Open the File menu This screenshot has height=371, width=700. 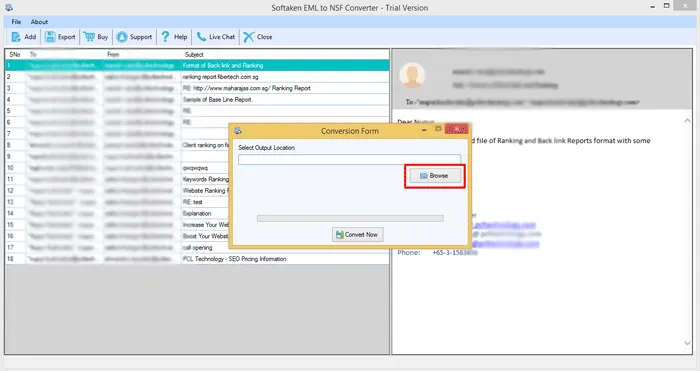coord(16,21)
